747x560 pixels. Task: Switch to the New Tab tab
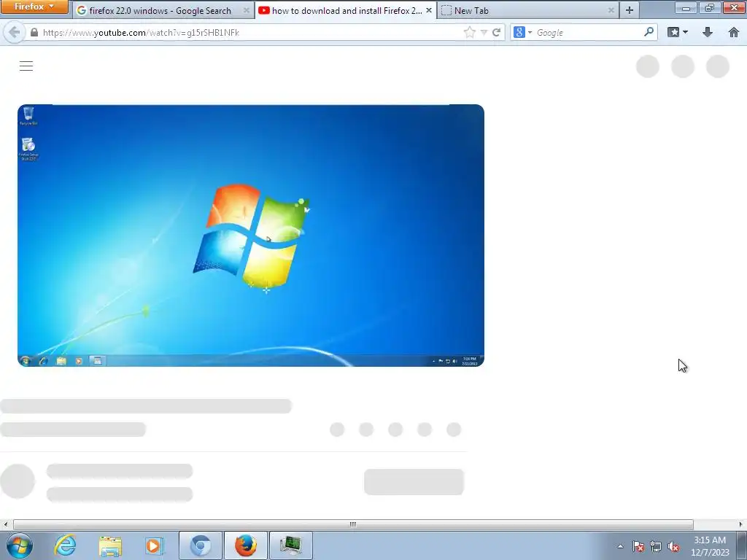[528, 10]
